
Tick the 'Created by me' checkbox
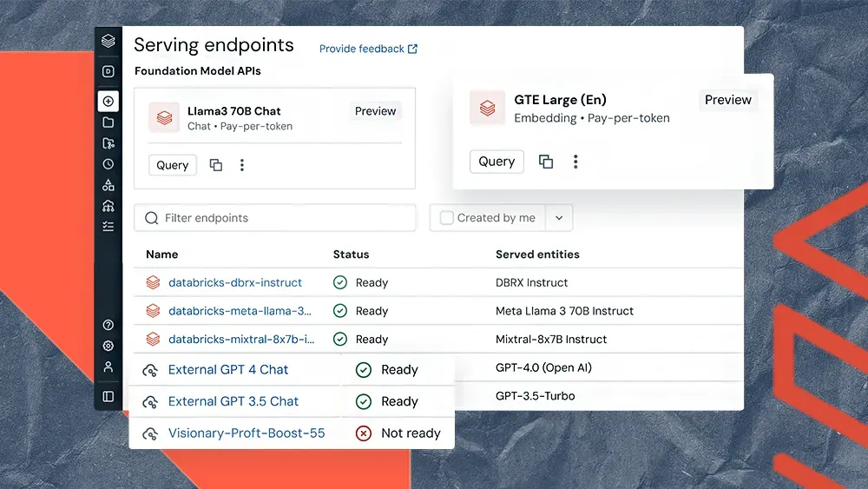[447, 218]
